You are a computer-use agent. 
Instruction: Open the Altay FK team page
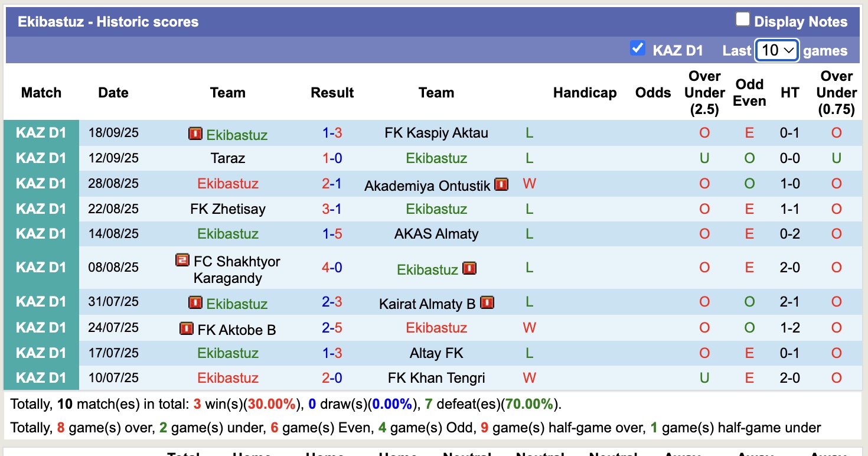[x=436, y=353]
